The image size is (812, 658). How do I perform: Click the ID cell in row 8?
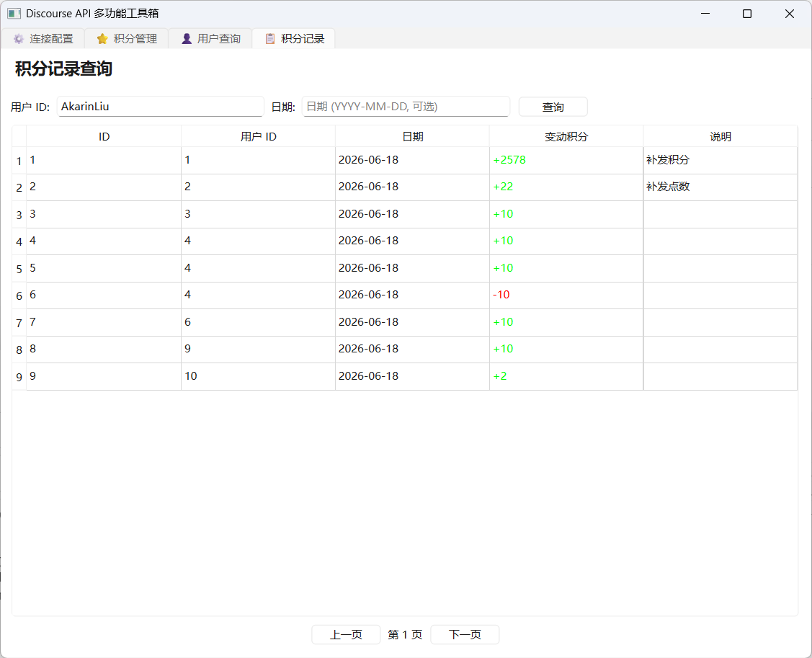click(x=104, y=350)
